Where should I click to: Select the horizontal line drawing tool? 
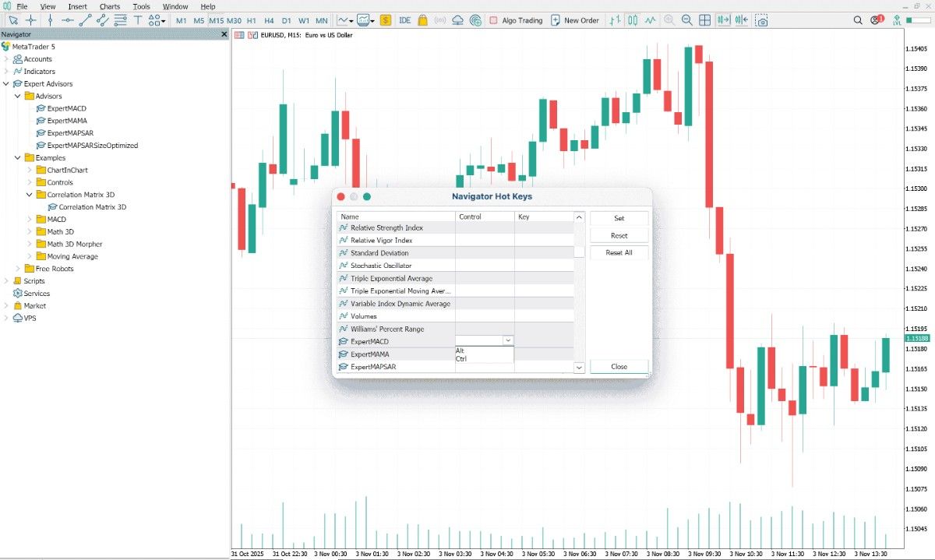click(x=68, y=20)
